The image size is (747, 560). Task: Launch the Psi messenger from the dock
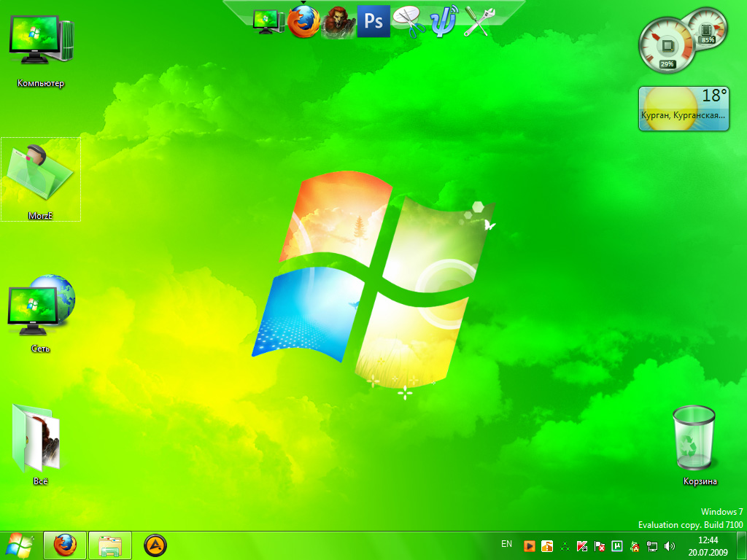coord(442,22)
